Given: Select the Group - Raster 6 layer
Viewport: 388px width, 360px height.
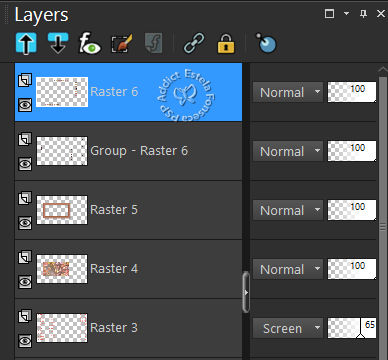Looking at the screenshot, I should tap(128, 151).
